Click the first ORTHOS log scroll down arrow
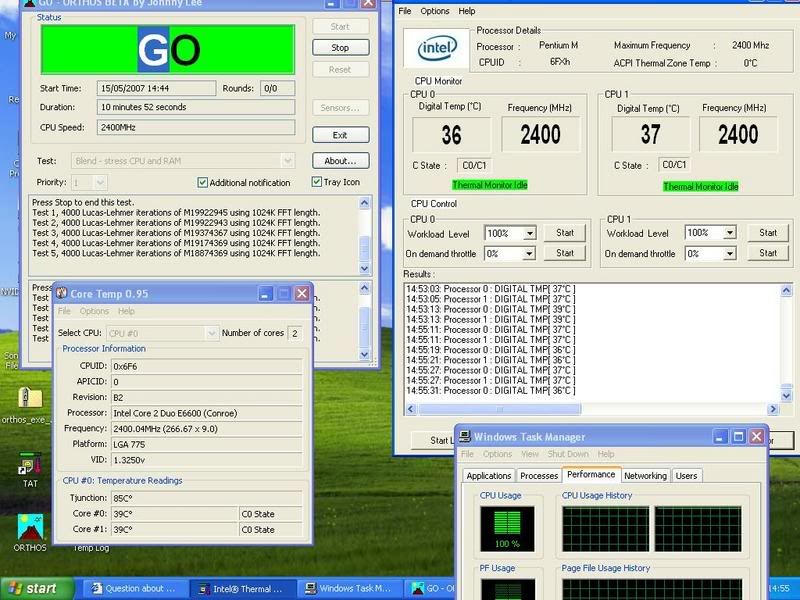Screen dimensions: 800x600 click(x=364, y=268)
